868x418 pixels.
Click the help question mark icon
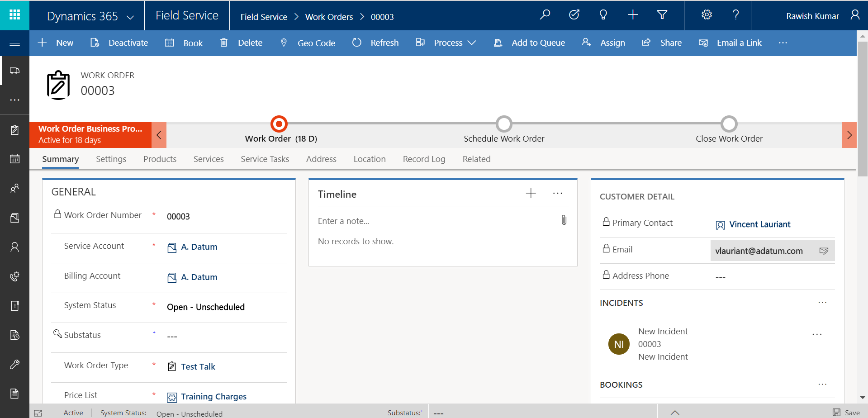pos(735,15)
